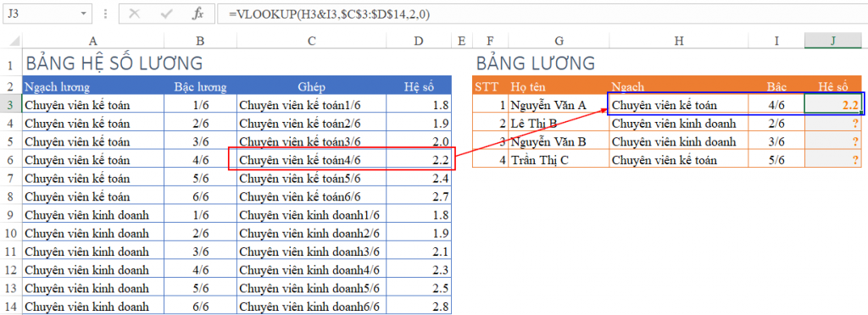Select the Bậc lương header cell
This screenshot has height=315, width=868.
click(200, 86)
